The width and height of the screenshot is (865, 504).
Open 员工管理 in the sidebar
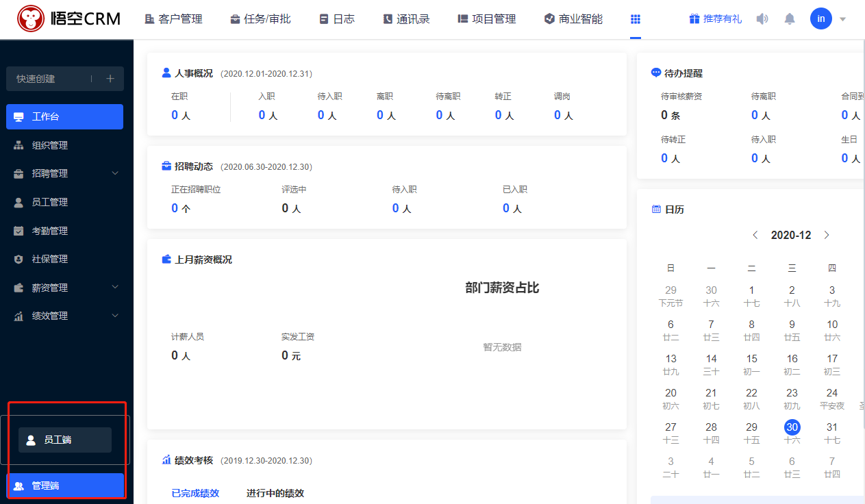tap(64, 202)
